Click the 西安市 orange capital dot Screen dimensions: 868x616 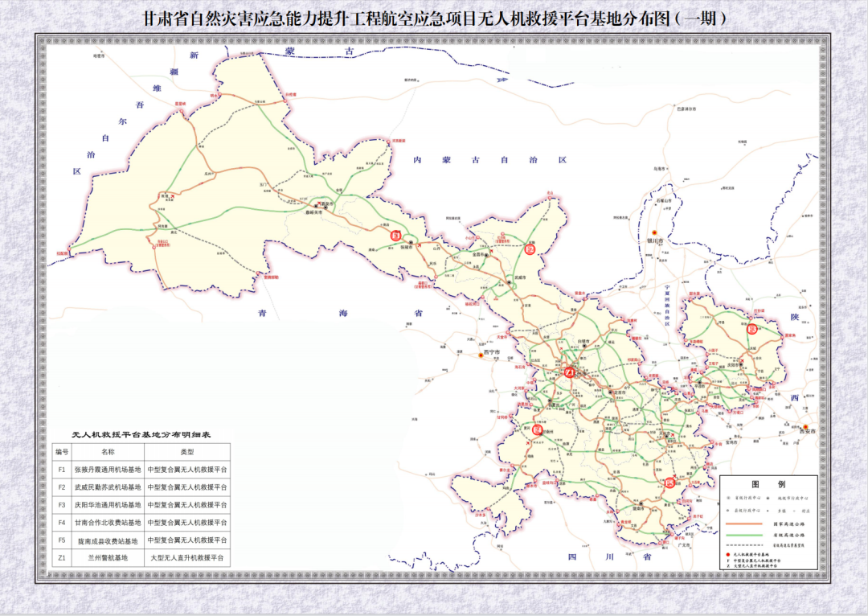pos(804,427)
